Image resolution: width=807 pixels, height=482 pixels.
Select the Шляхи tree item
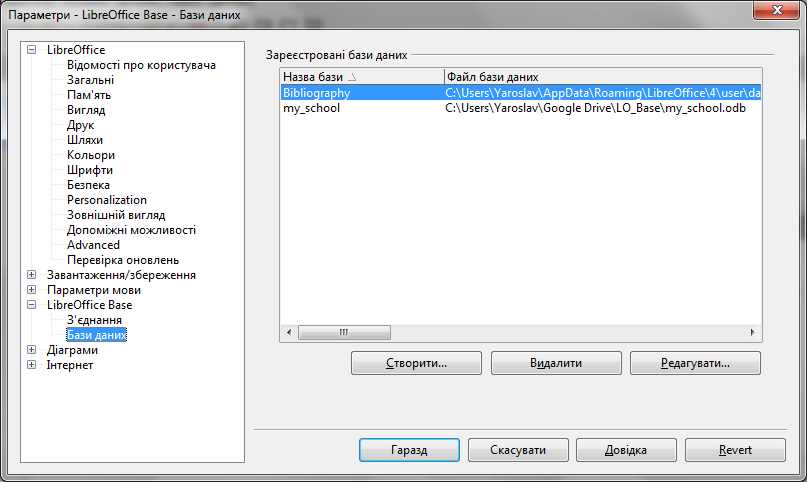(85, 140)
